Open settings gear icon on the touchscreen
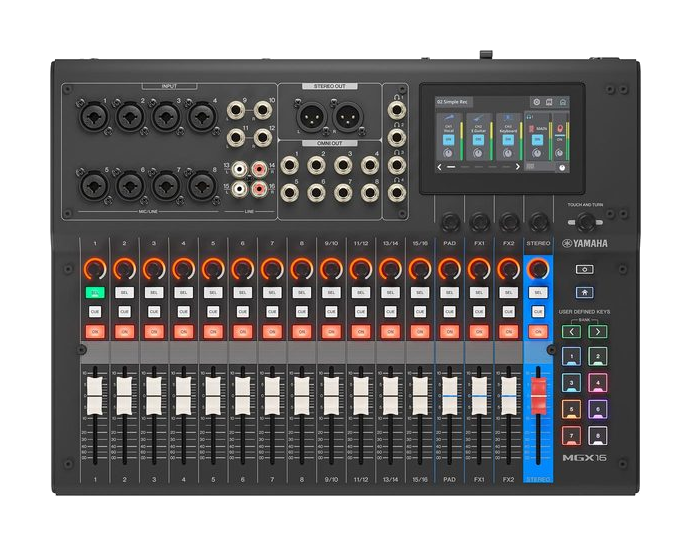 [536, 102]
